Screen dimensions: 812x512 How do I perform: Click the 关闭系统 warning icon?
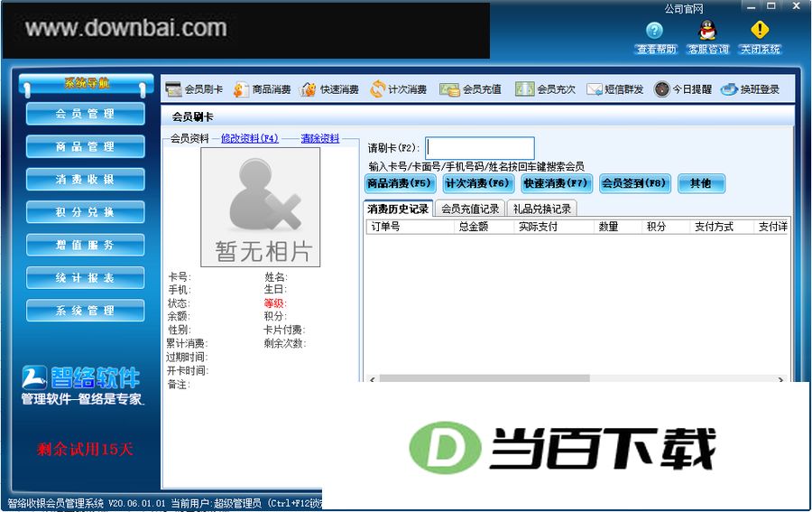[x=760, y=30]
